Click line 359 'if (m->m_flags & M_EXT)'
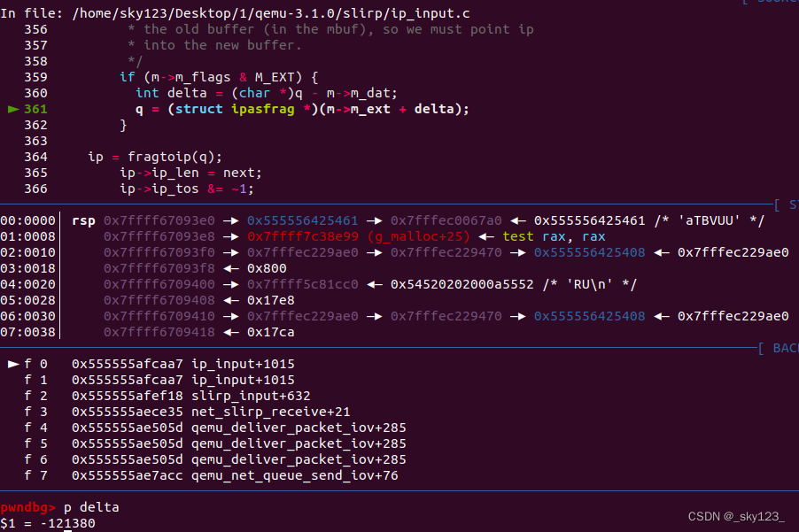The height and width of the screenshot is (532, 799). point(219,77)
